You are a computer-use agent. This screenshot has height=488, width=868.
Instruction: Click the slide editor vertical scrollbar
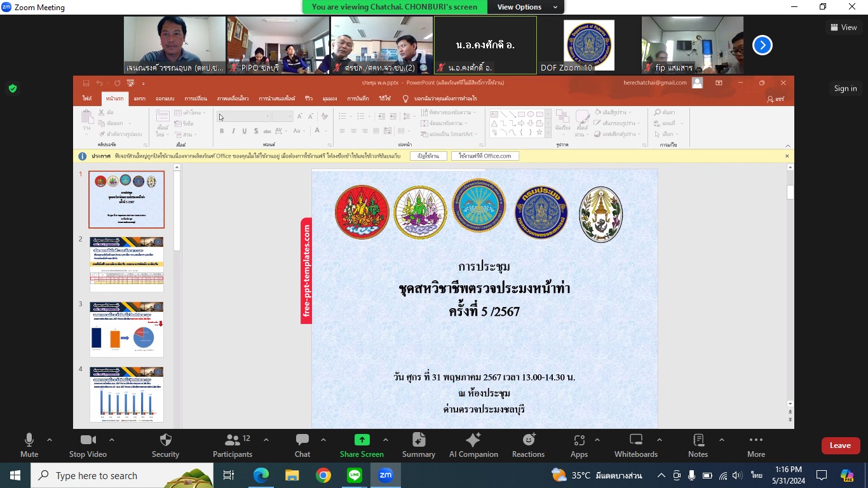(790, 286)
